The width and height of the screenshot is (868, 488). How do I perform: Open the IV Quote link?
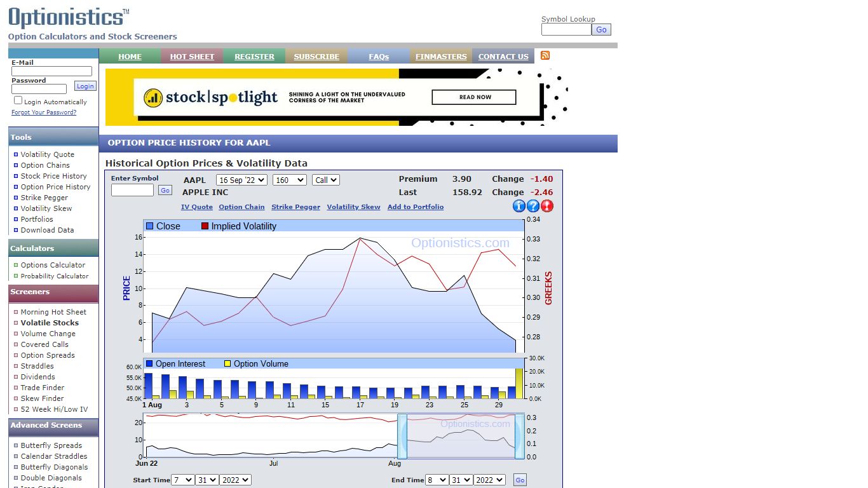point(197,207)
